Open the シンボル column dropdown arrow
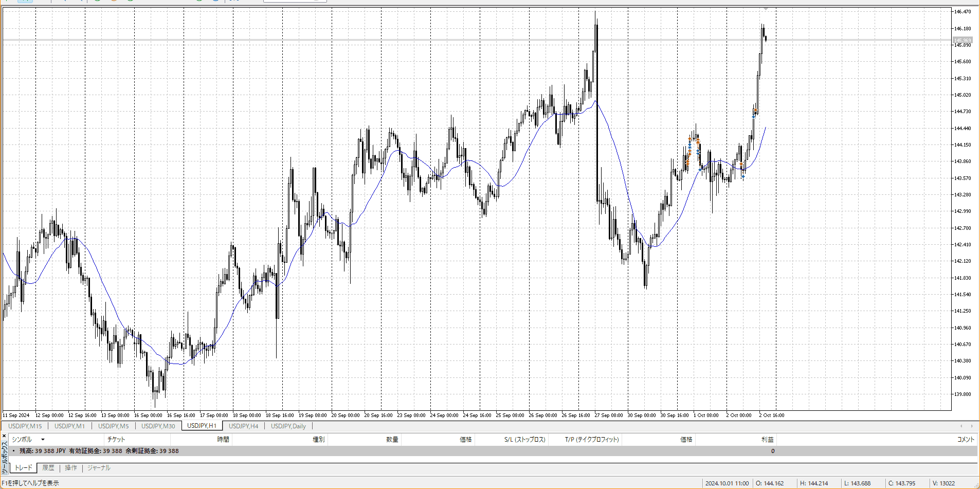Screen dimensions: 980x489 pyautogui.click(x=43, y=440)
